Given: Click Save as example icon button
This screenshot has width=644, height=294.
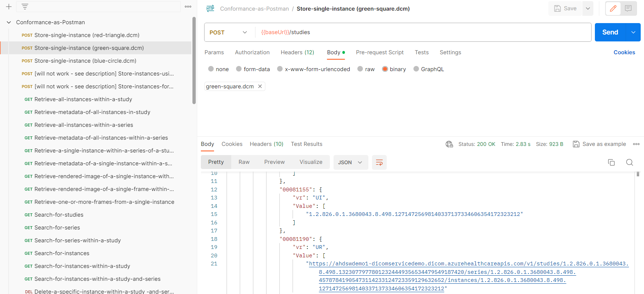Looking at the screenshot, I should [600, 144].
